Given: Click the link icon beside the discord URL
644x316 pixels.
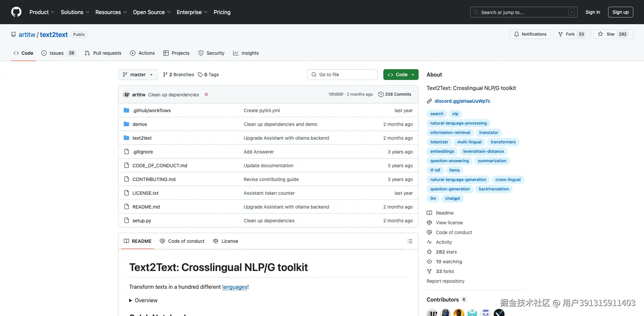Looking at the screenshot, I should 429,101.
